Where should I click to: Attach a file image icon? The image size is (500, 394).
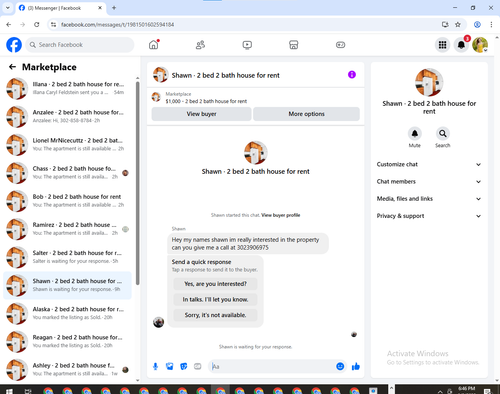pyautogui.click(x=170, y=367)
